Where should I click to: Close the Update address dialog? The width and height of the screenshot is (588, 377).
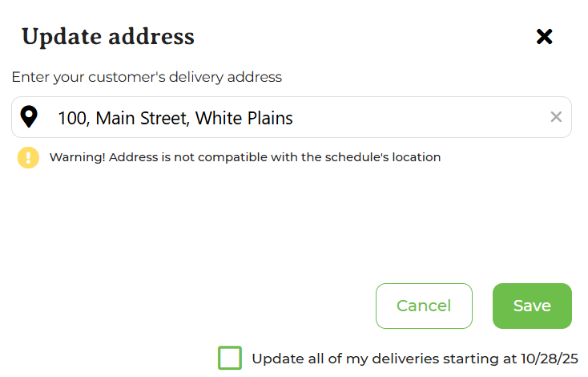click(x=544, y=37)
